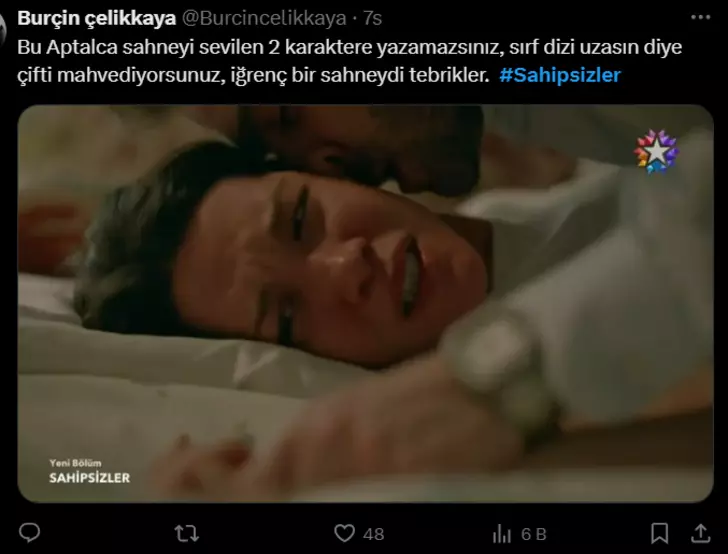This screenshot has width=728, height=554.
Task: Open the three-dot more options menu
Action: [701, 18]
